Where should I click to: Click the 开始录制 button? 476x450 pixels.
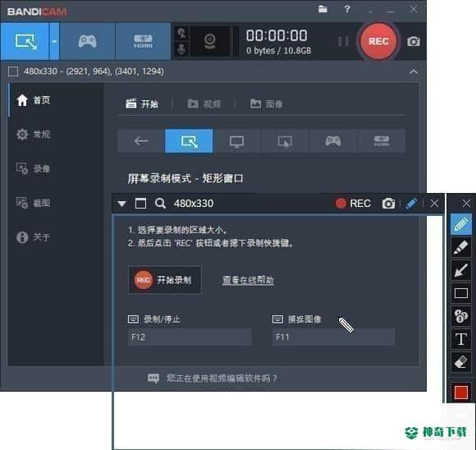point(165,280)
